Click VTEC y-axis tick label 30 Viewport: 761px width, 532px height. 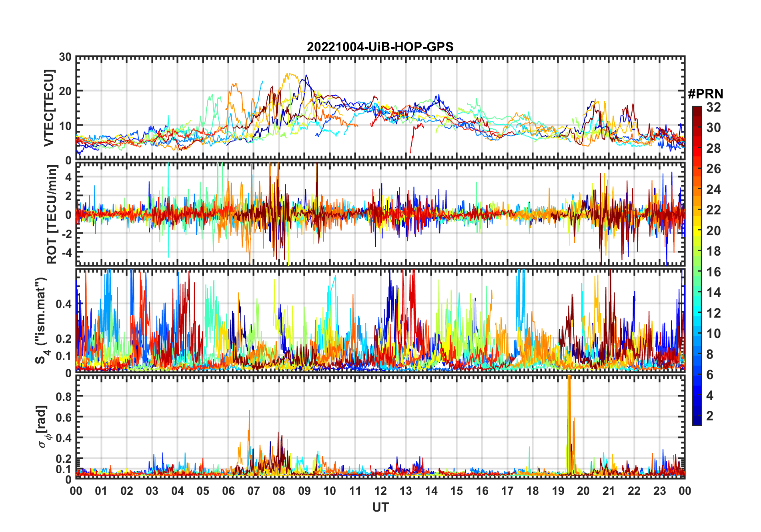pyautogui.click(x=65, y=57)
